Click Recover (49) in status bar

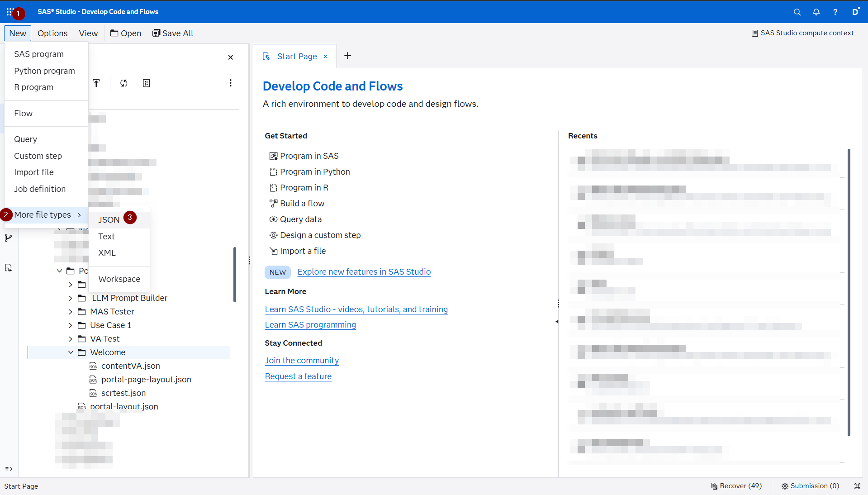736,486
